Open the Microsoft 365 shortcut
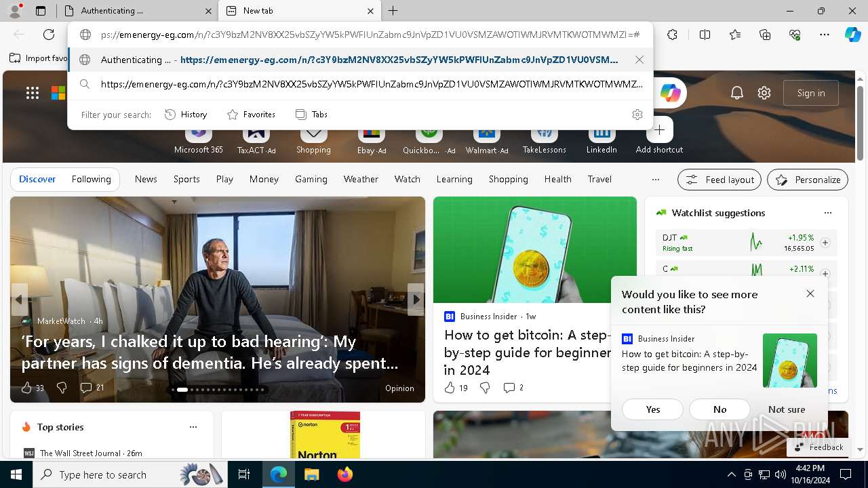The image size is (868, 488). point(199,138)
